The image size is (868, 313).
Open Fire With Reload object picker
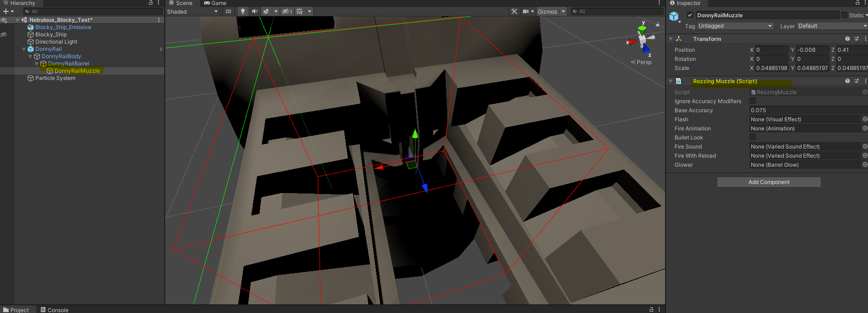pyautogui.click(x=865, y=155)
